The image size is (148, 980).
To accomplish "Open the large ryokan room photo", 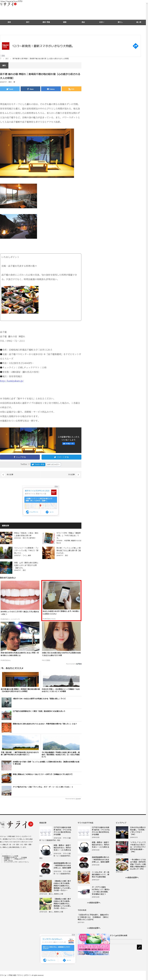I will (x=37, y=153).
